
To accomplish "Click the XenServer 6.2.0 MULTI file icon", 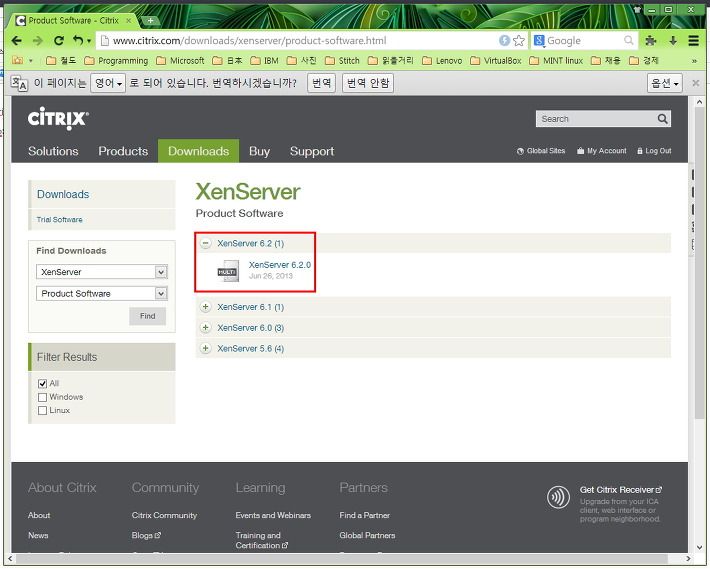I will click(228, 271).
